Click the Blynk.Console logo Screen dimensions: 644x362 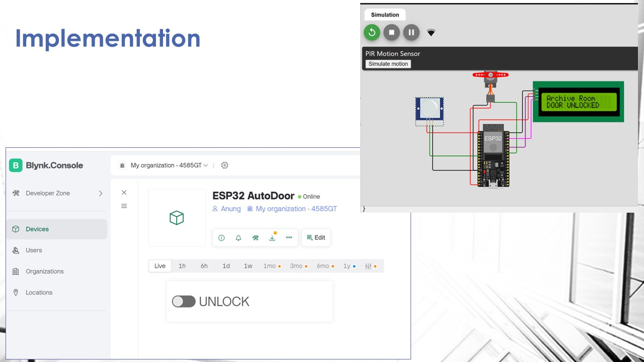click(46, 165)
